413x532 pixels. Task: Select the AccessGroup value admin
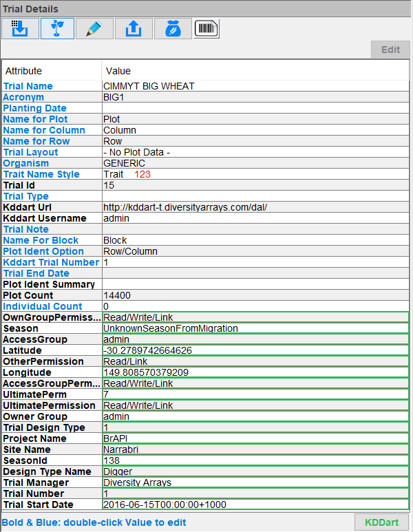[255, 339]
